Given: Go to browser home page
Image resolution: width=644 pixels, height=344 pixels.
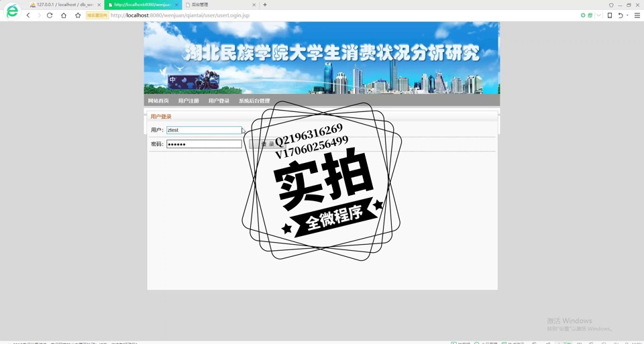Looking at the screenshot, I should [64, 15].
